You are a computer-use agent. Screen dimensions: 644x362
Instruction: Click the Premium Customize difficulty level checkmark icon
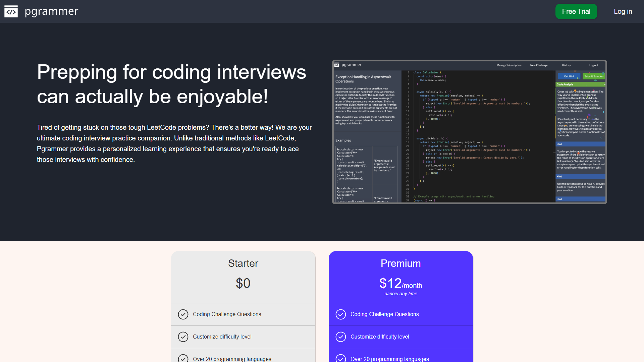click(x=340, y=337)
